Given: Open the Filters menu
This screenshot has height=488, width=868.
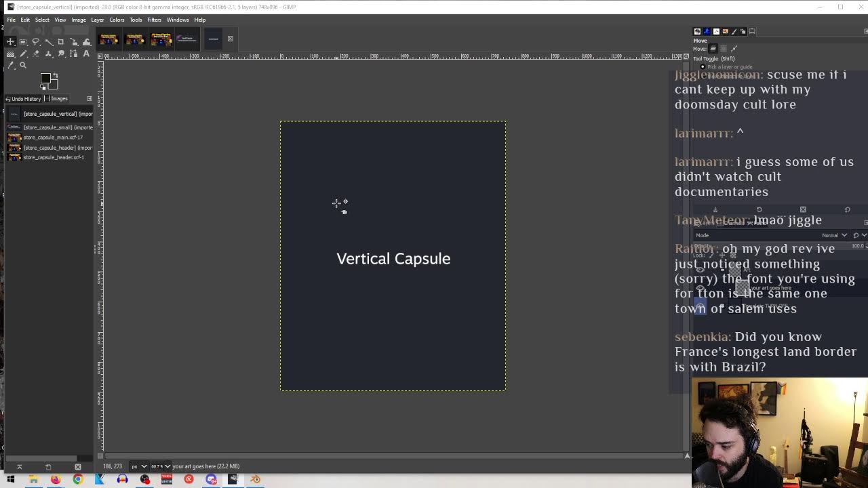Looking at the screenshot, I should coord(154,20).
